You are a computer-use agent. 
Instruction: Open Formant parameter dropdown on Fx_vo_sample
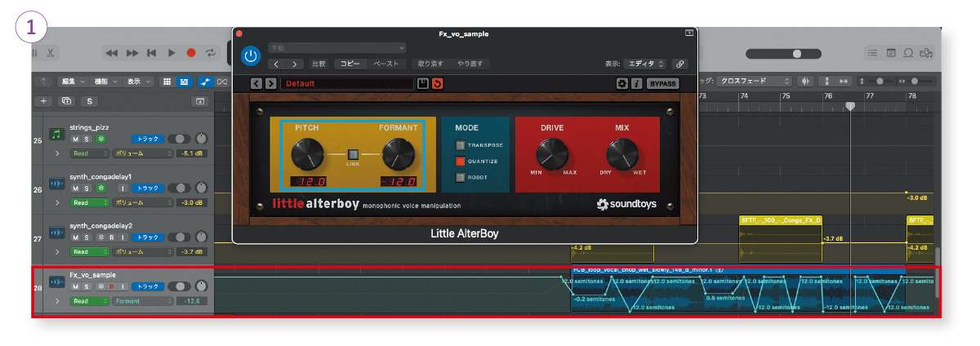tap(142, 300)
